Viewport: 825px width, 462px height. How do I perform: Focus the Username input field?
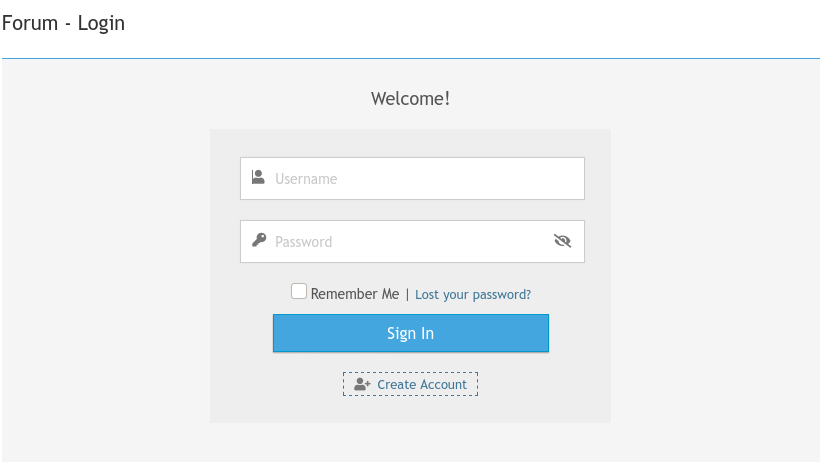tap(420, 178)
